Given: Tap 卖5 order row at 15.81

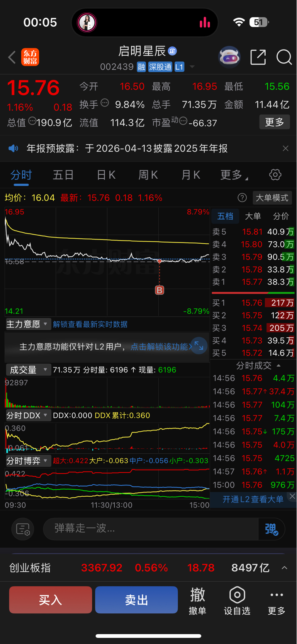Looking at the screenshot, I should 253,232.
